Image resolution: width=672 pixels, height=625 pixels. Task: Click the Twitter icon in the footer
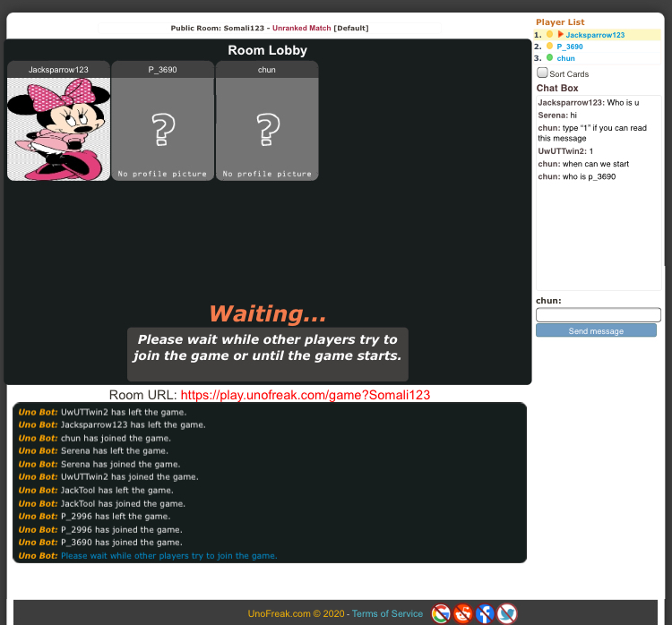pos(508,613)
